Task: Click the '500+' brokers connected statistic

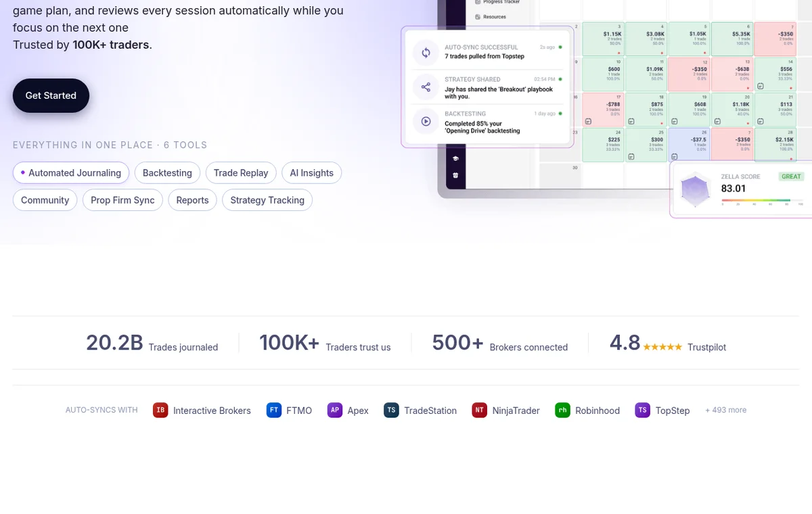Action: pos(458,343)
